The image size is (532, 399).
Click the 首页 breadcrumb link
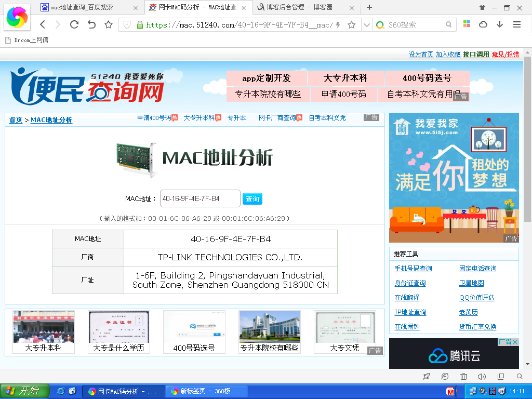click(x=16, y=120)
